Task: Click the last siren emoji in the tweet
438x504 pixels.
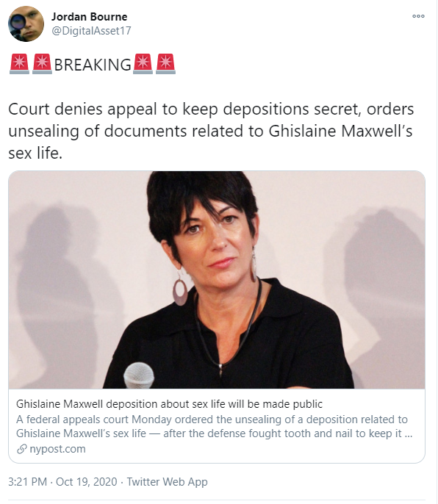Action: pyautogui.click(x=165, y=64)
